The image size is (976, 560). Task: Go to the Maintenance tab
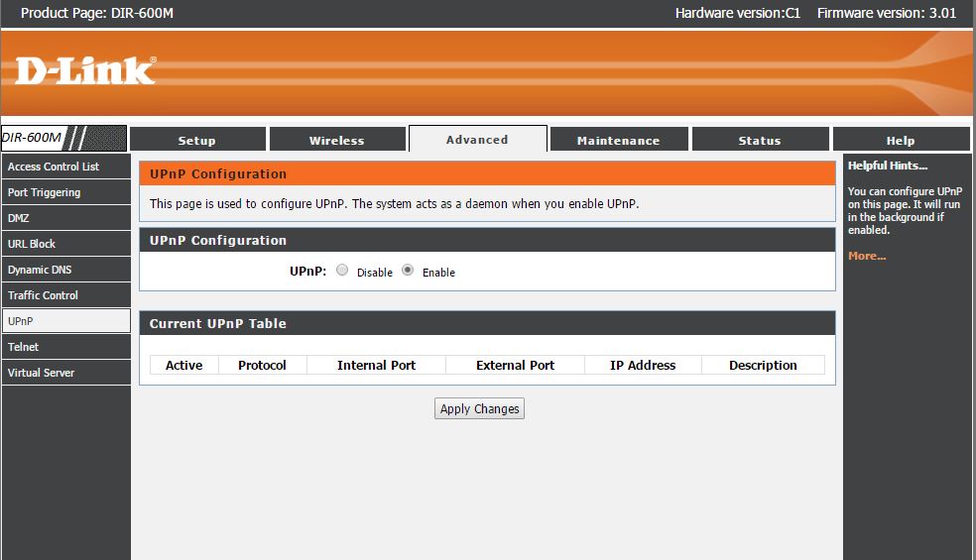[x=619, y=140]
